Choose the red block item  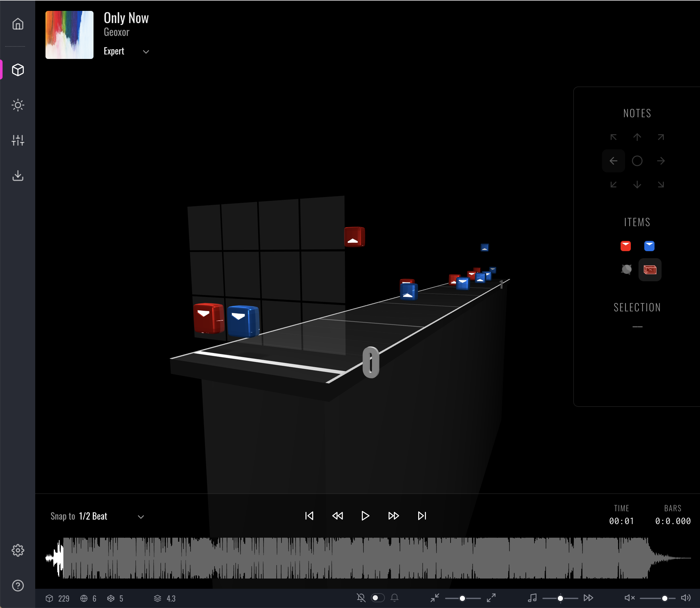[x=625, y=246]
